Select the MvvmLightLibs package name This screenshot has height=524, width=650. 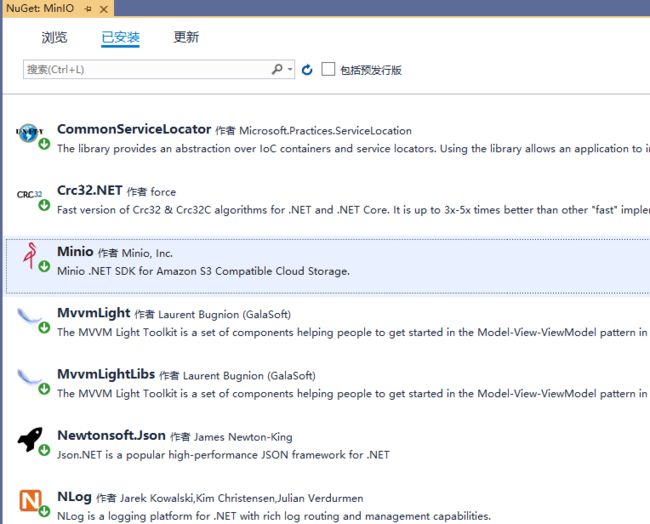(106, 374)
